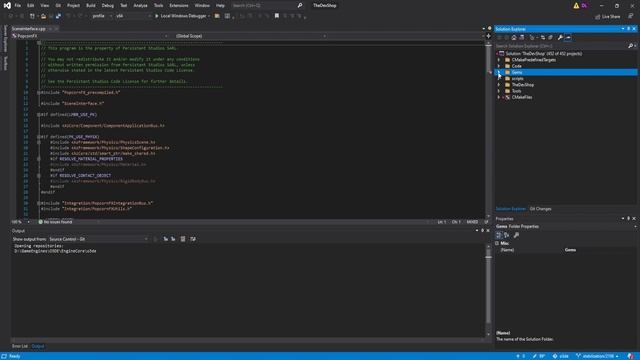Click the No issues found indicator
The height and width of the screenshot is (360, 640).
(x=56, y=222)
